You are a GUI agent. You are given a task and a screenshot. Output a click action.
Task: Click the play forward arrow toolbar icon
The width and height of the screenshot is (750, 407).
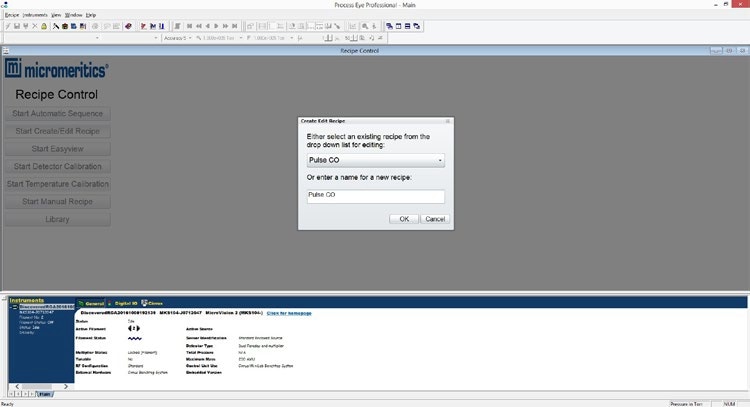point(216,26)
